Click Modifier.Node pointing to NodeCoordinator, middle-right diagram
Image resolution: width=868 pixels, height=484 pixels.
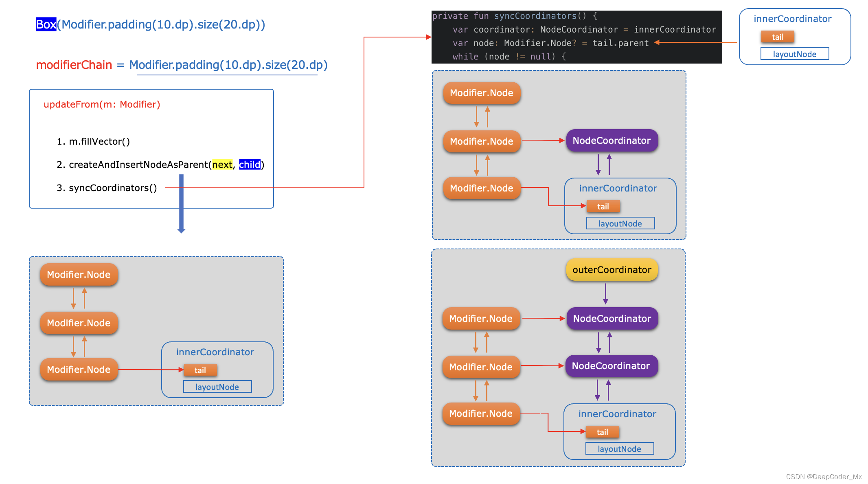click(x=482, y=141)
